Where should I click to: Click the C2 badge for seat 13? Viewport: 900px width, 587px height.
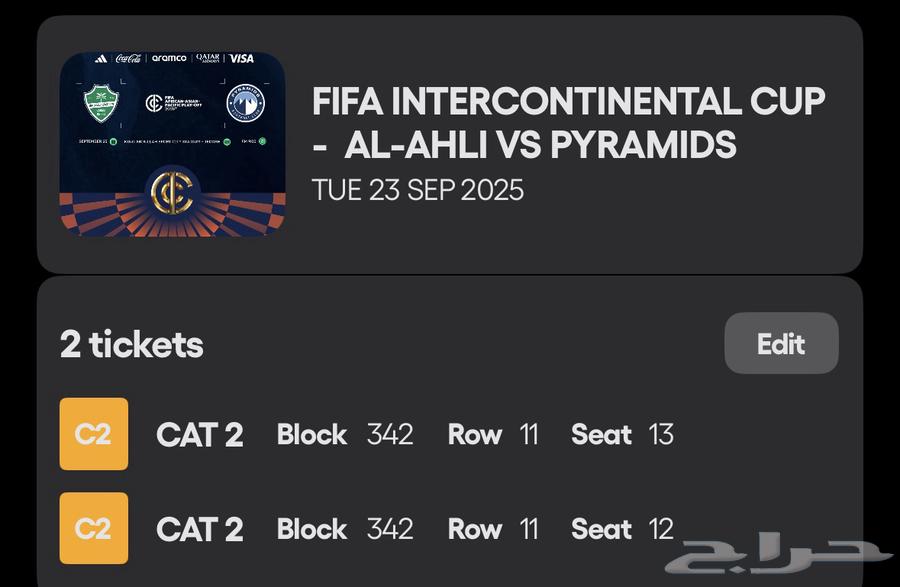[x=94, y=434]
